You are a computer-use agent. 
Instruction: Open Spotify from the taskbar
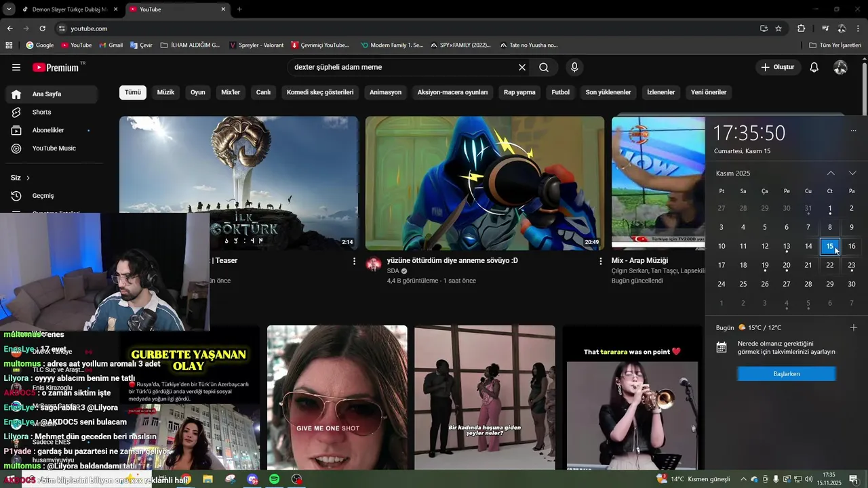(274, 479)
